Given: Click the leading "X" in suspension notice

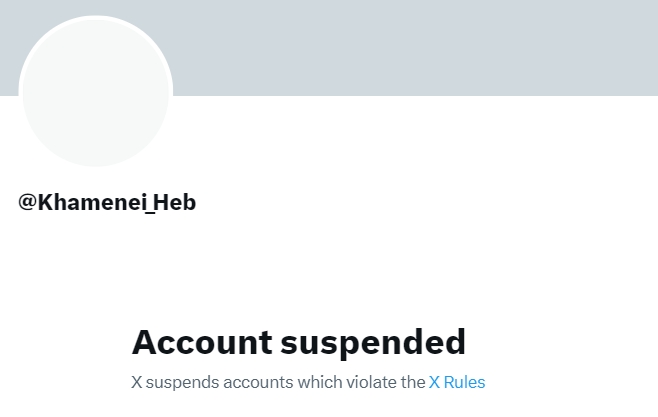Looking at the screenshot, I should [136, 382].
